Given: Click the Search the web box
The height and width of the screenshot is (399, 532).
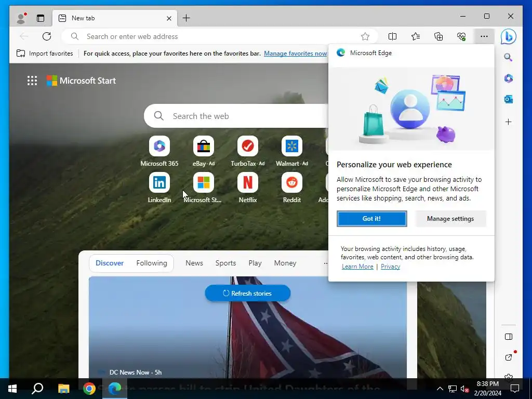Looking at the screenshot, I should [x=236, y=116].
